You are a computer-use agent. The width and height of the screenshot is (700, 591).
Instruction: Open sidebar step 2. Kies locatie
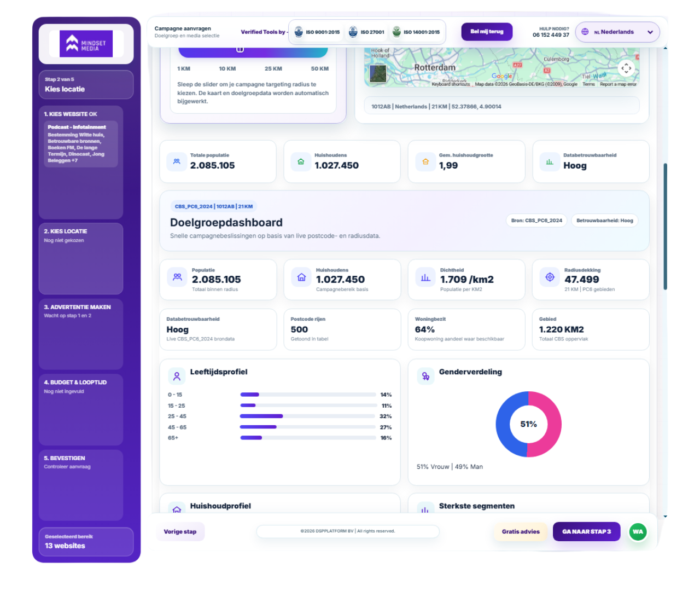[81, 258]
